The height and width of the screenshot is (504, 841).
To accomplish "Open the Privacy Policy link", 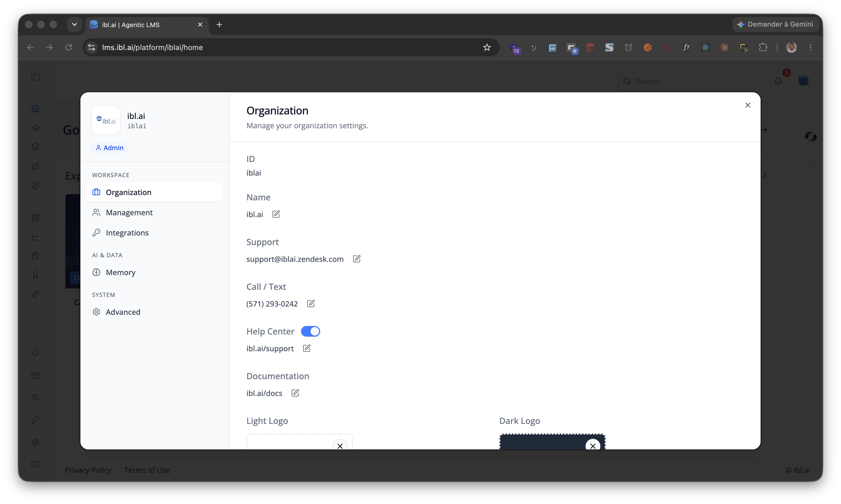I will pyautogui.click(x=88, y=470).
